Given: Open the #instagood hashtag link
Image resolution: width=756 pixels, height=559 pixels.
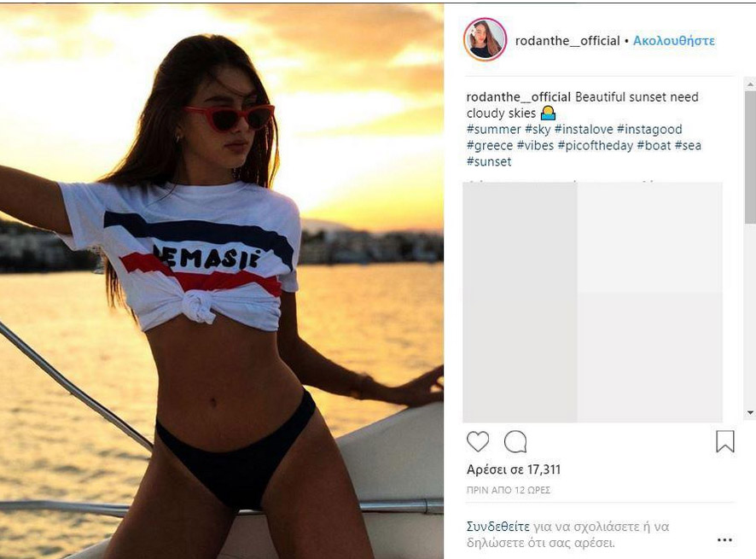Looking at the screenshot, I should point(649,129).
